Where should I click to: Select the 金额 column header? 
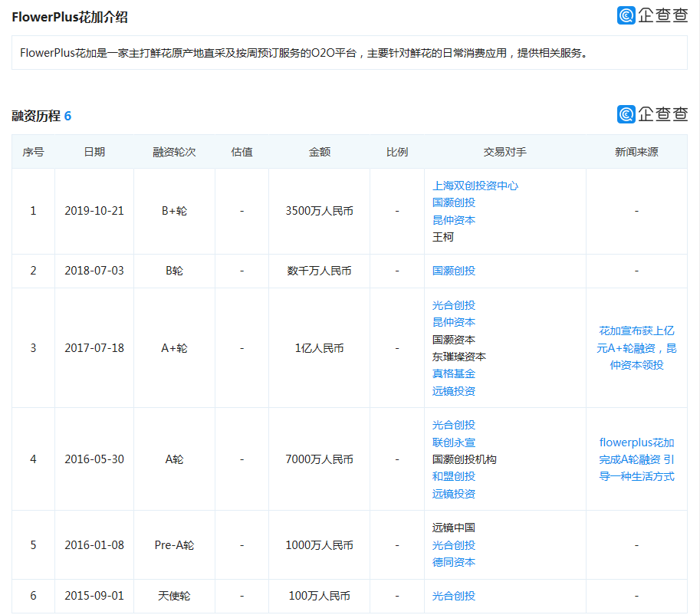click(x=319, y=152)
